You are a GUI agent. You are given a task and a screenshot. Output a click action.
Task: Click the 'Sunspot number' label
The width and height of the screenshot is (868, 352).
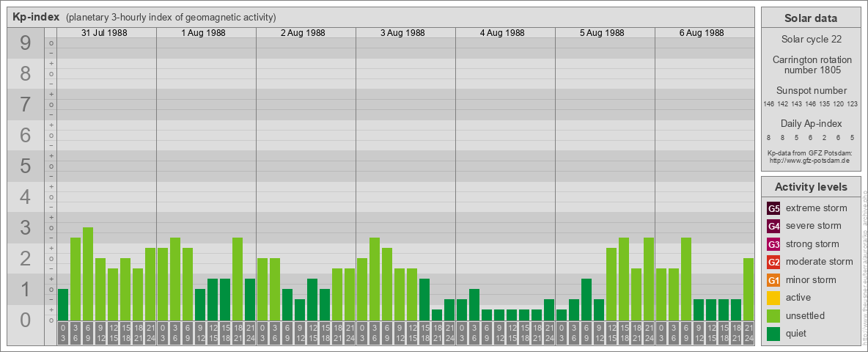[x=811, y=91]
